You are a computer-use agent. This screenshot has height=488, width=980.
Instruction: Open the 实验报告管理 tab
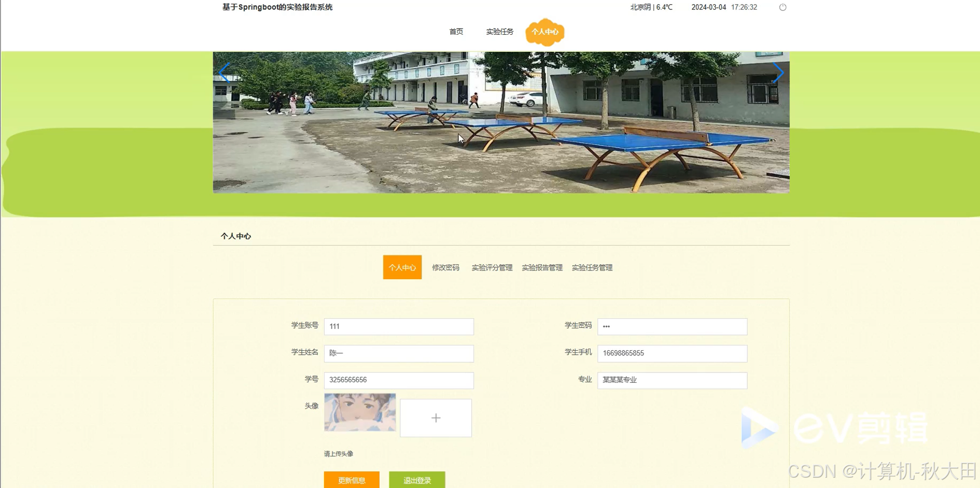[542, 267]
